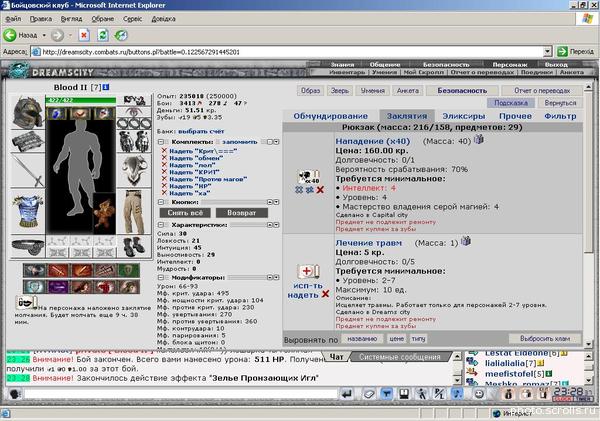Image resolution: width=600 pixels, height=421 pixels.
Task: Click the Образ button
Action: click(x=310, y=91)
